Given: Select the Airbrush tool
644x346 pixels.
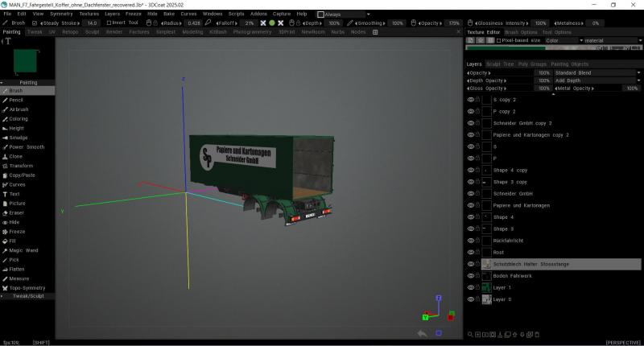Looking at the screenshot, I should click(x=19, y=109).
